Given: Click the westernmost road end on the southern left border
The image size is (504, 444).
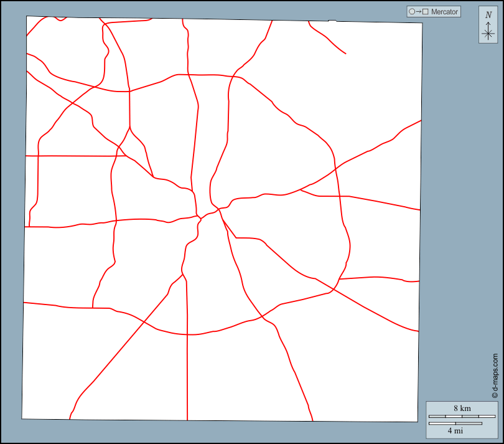Looking at the screenshot, I should (25, 303).
